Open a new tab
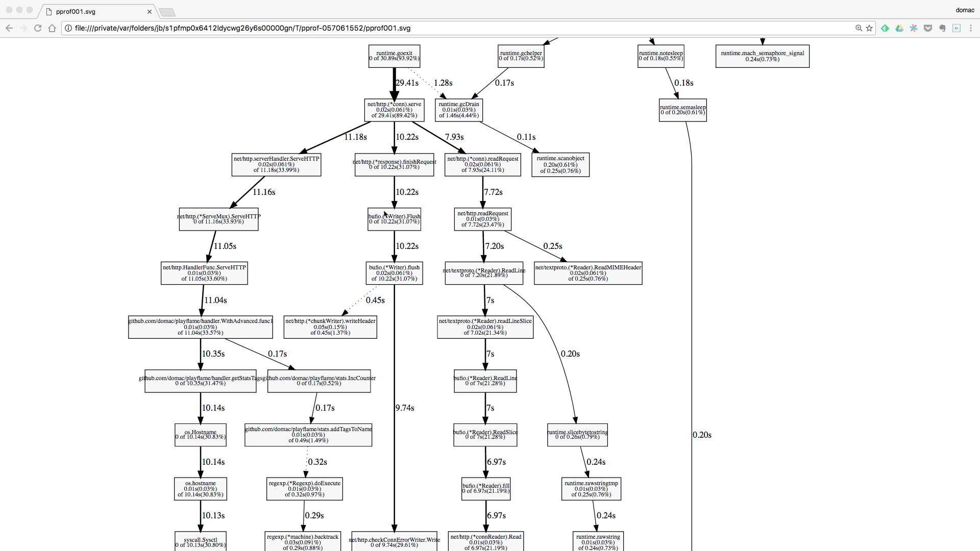 pyautogui.click(x=167, y=12)
